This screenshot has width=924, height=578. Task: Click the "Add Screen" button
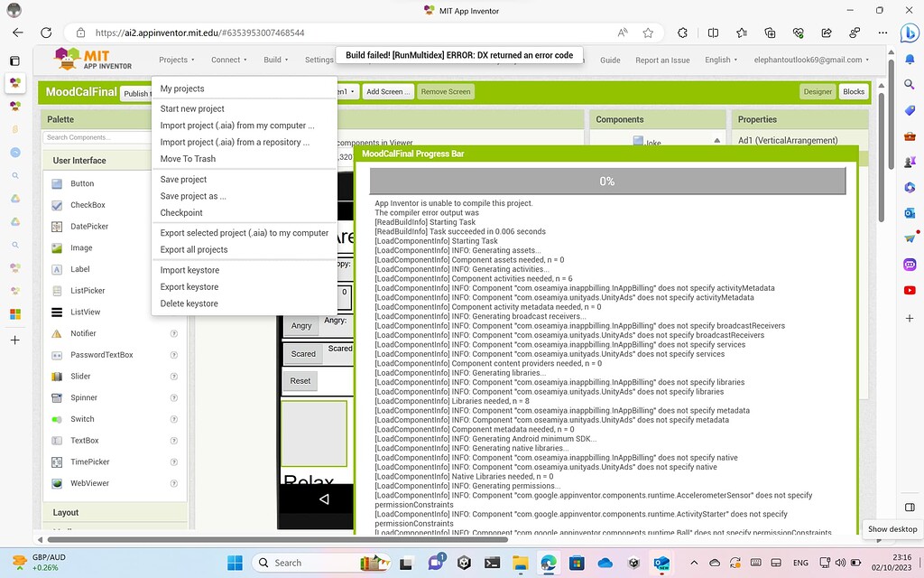coord(390,91)
